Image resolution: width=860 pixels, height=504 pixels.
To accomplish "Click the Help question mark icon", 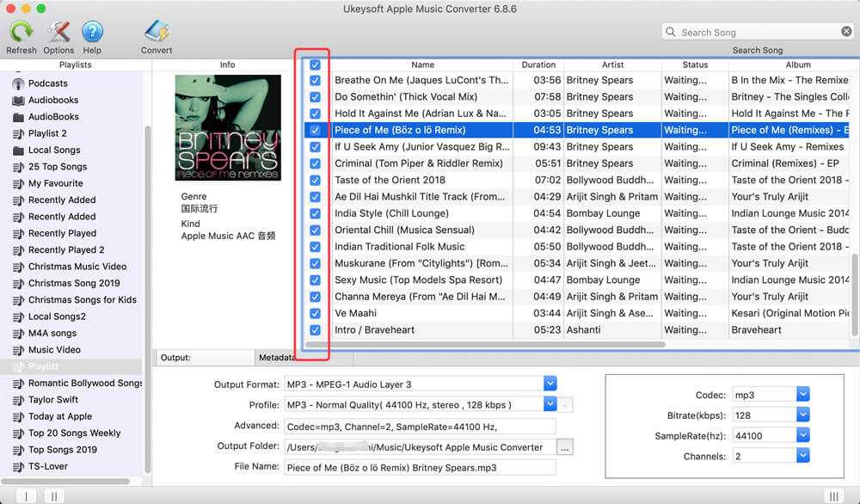I will pyautogui.click(x=92, y=33).
